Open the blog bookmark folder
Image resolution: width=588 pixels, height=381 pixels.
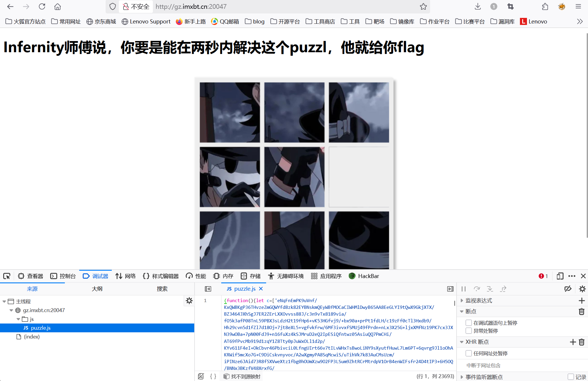click(255, 21)
